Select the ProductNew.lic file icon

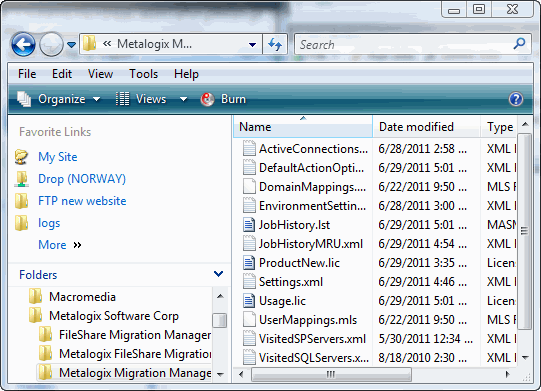pos(249,263)
